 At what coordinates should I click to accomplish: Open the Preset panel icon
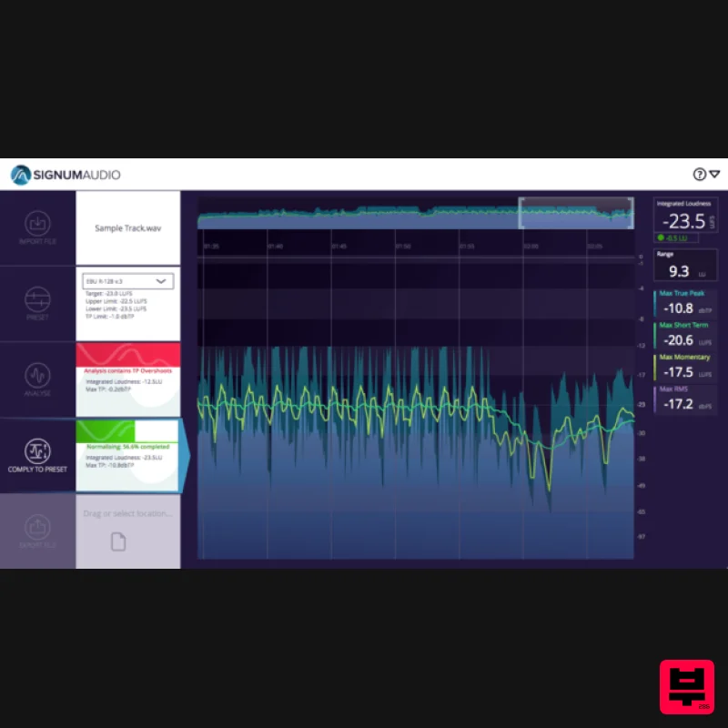click(x=36, y=300)
